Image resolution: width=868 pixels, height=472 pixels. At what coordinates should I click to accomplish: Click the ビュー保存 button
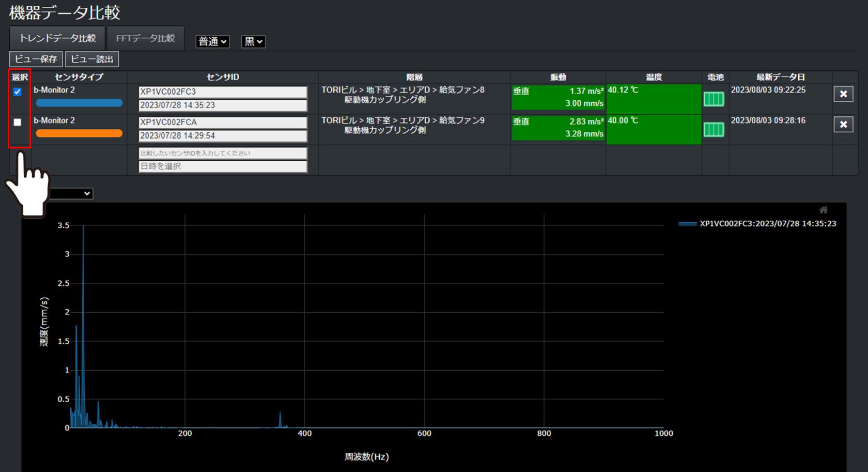(x=36, y=59)
